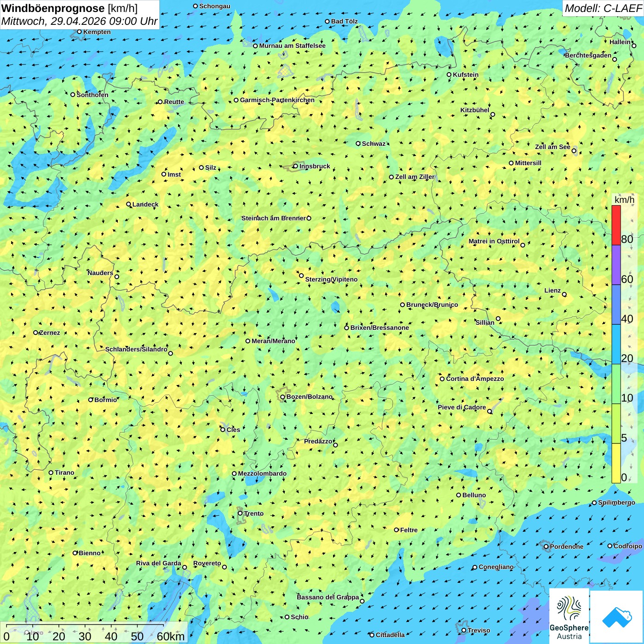Click the Murnau am Staffelsee label
Viewport: 644px width, 644px height.
point(292,46)
